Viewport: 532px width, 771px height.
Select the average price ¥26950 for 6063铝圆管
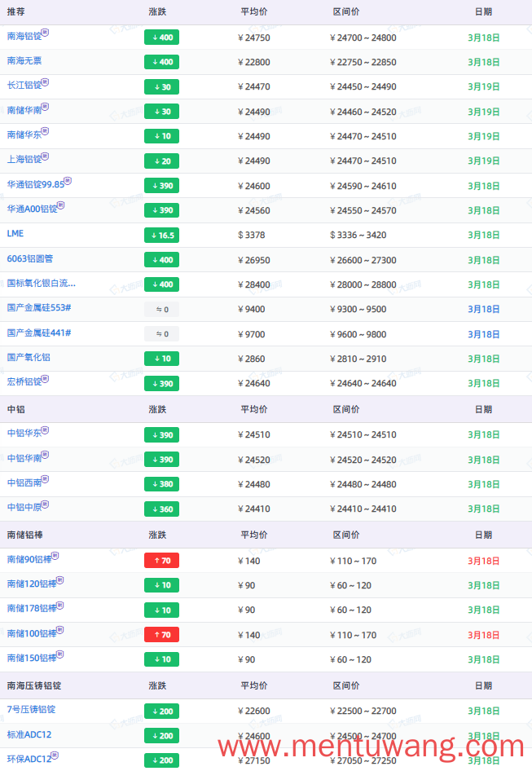254,260
